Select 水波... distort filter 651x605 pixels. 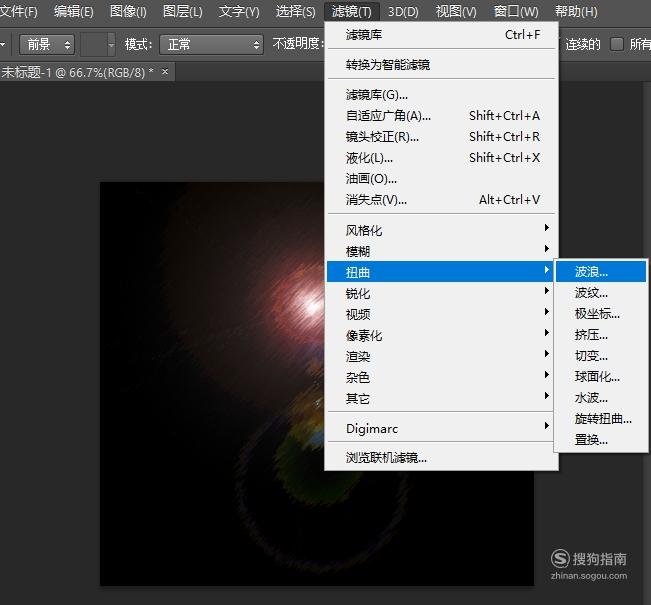click(x=601, y=398)
